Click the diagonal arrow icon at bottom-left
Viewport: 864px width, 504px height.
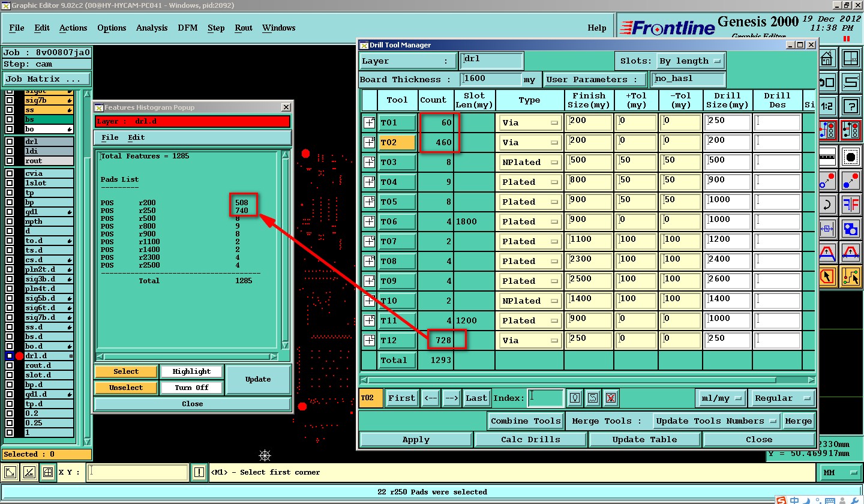point(10,473)
